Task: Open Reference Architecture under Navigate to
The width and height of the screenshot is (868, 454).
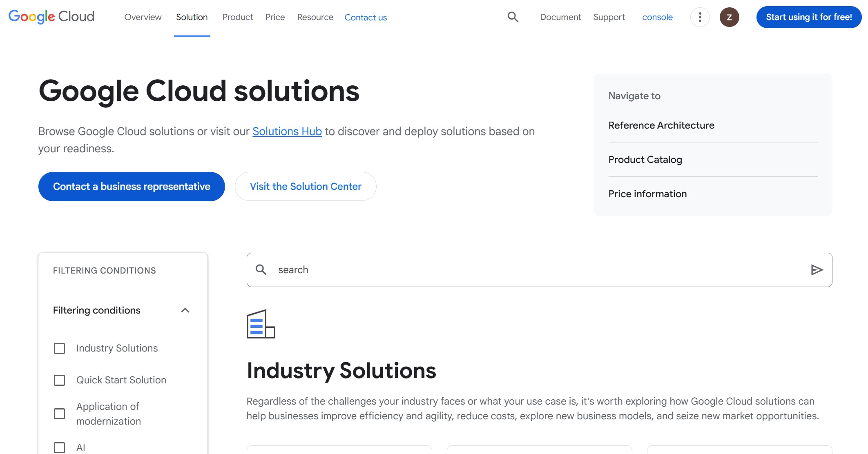Action: (662, 125)
